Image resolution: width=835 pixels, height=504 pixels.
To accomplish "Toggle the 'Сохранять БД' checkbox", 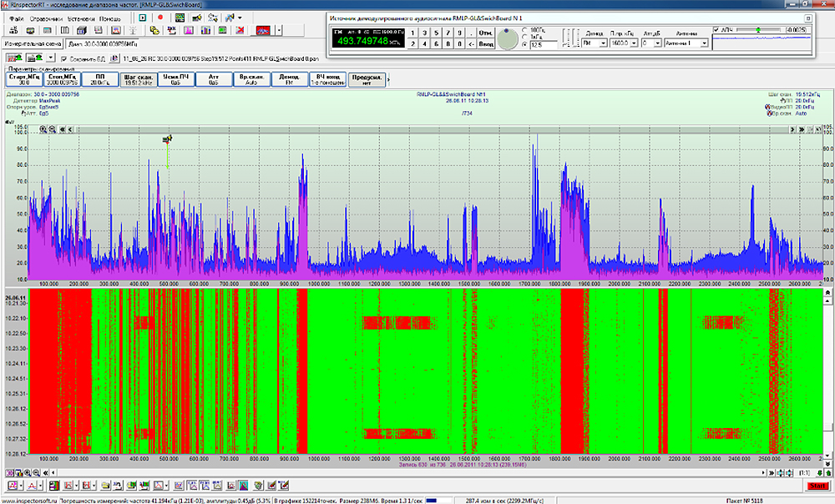I will [x=64, y=58].
